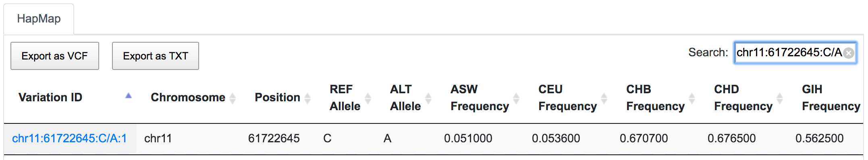Image resolution: width=868 pixels, height=160 pixels.
Task: Click the CHB Frequency sort arrows
Action: pos(692,98)
